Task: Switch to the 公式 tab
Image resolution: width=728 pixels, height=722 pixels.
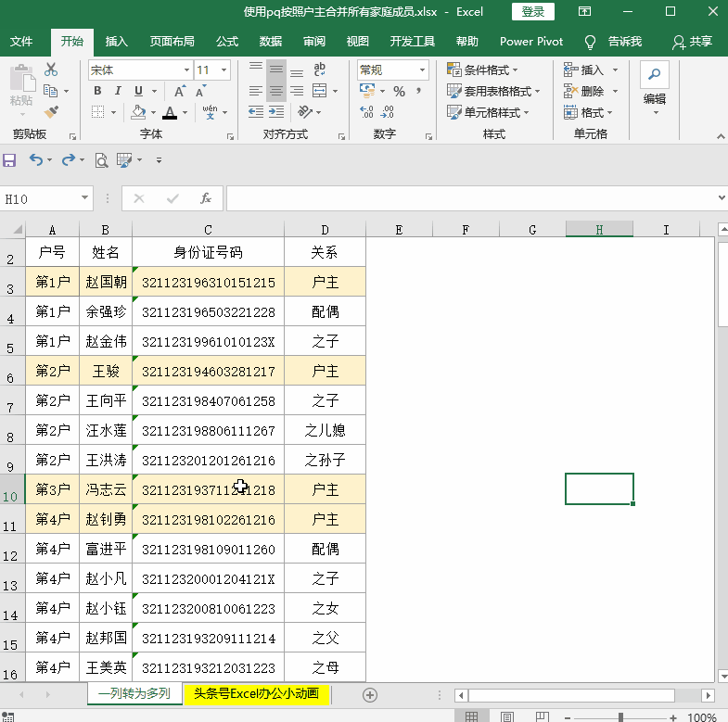Action: click(227, 42)
